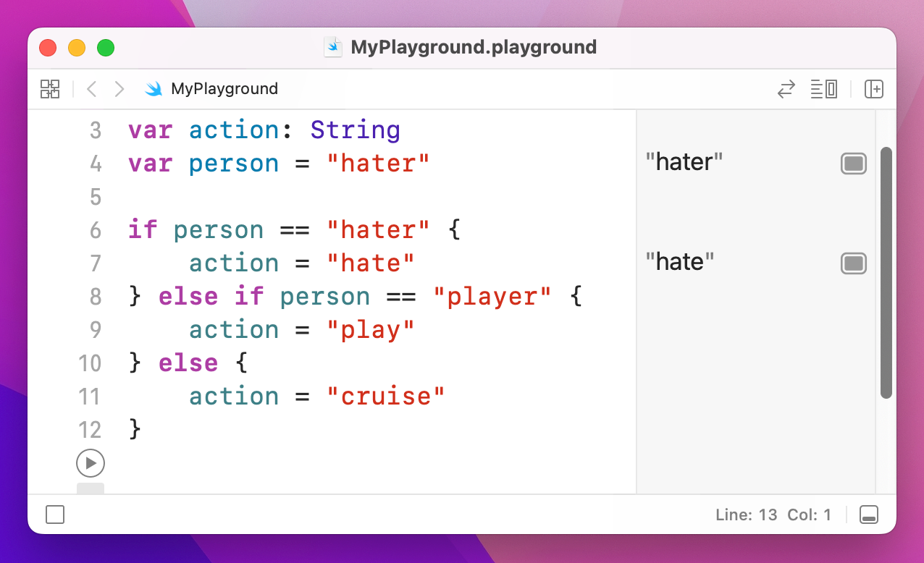The width and height of the screenshot is (924, 563).
Task: Show inline result for "hate" value
Action: pos(853,263)
